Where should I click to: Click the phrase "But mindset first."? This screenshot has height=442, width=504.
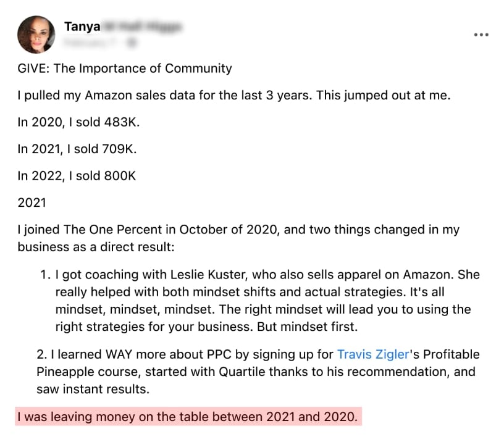click(308, 327)
